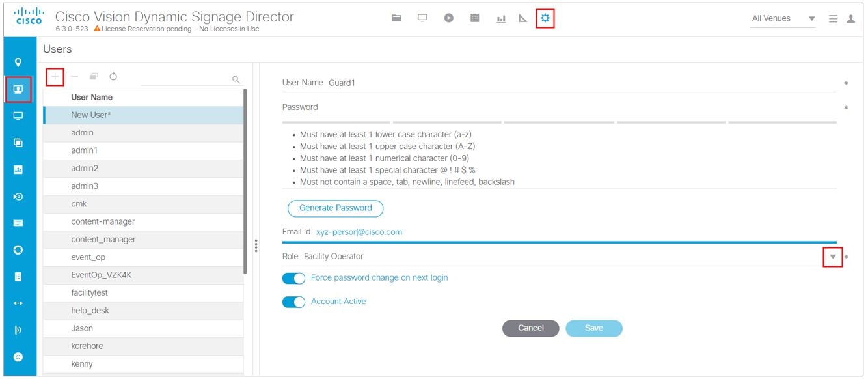The width and height of the screenshot is (868, 379).
Task: Click the folder icon in top toolbar
Action: tap(396, 19)
